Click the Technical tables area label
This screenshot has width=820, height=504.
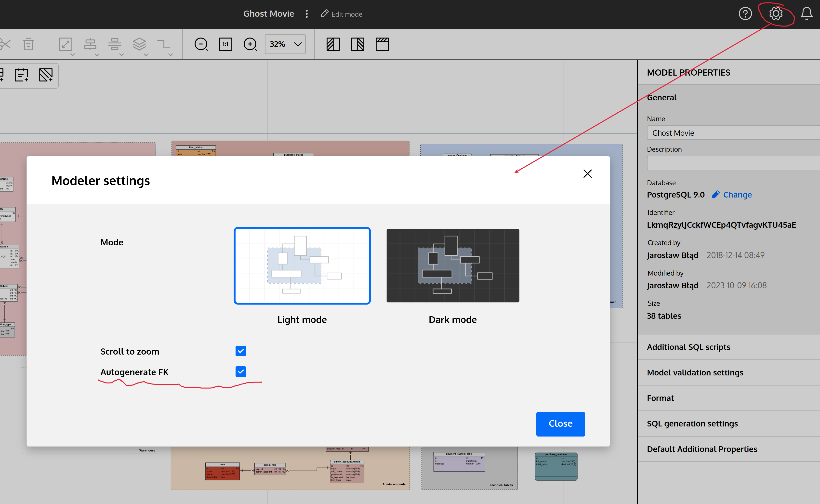[x=501, y=485]
